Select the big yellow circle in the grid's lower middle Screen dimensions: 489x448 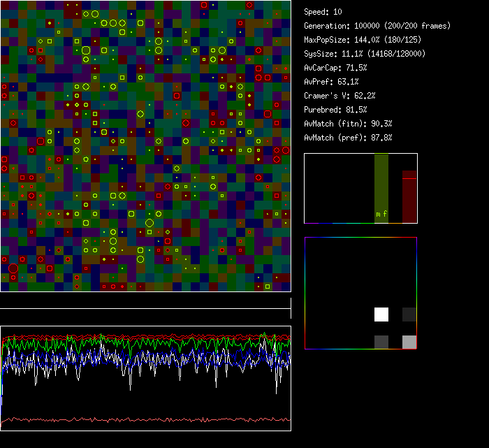[x=149, y=223]
